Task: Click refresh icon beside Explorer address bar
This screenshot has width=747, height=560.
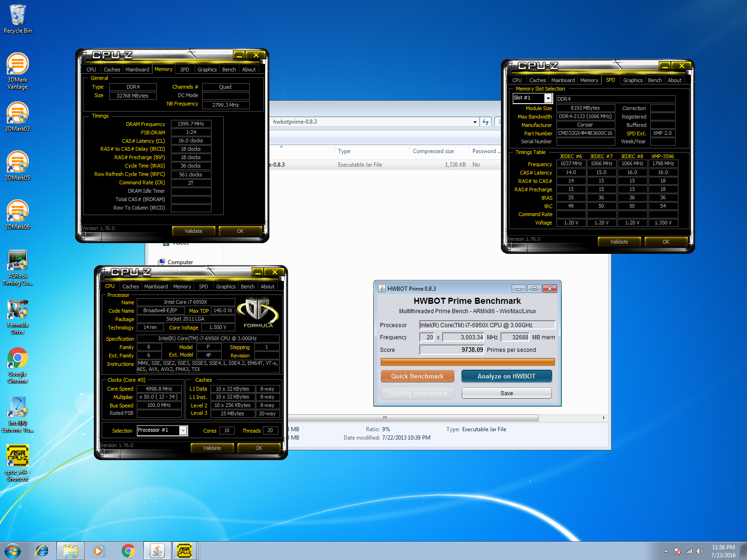Action: [486, 122]
